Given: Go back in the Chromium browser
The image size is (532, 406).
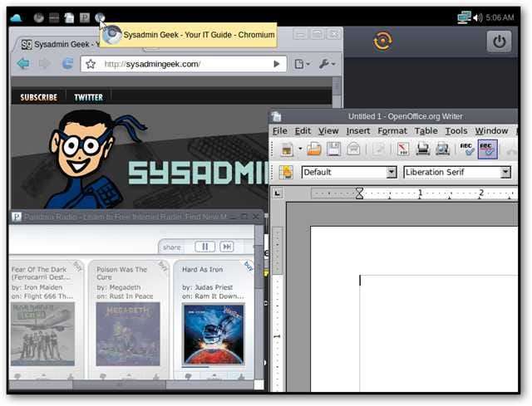Looking at the screenshot, I should coord(22,63).
